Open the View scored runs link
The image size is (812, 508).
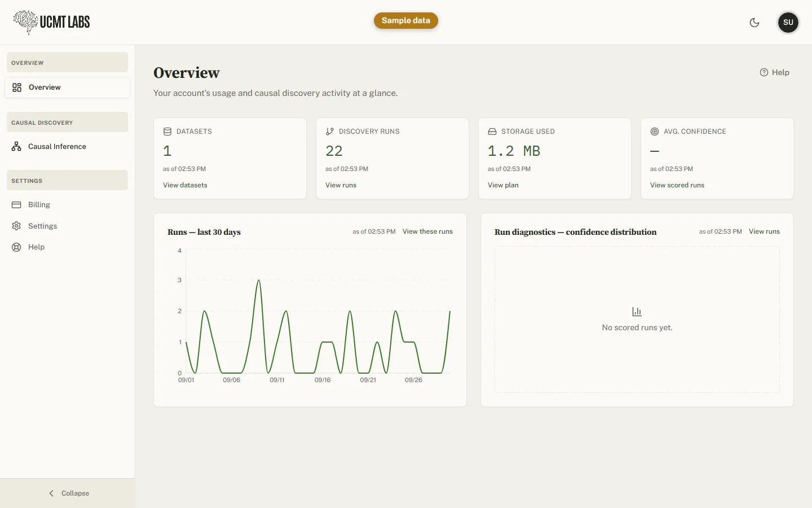pos(677,185)
